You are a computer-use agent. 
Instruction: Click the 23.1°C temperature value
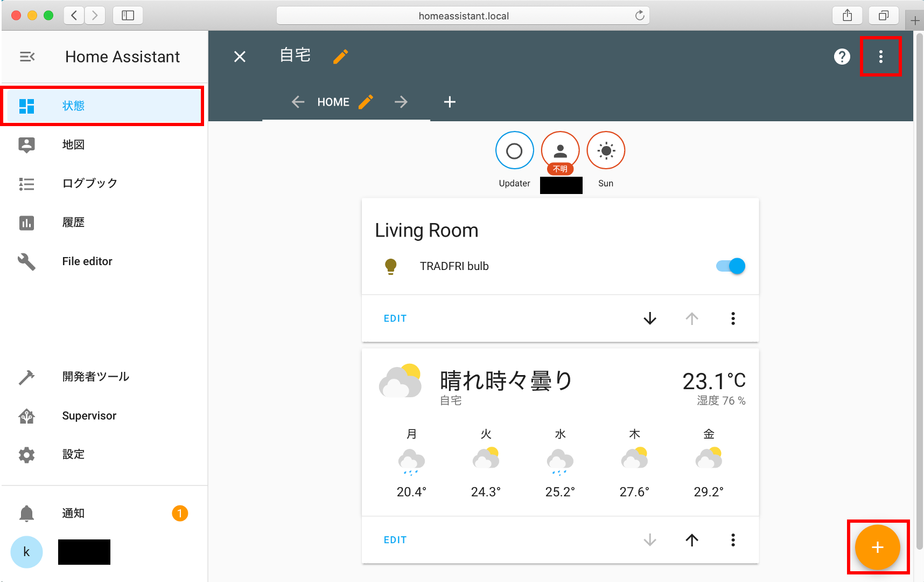(714, 381)
